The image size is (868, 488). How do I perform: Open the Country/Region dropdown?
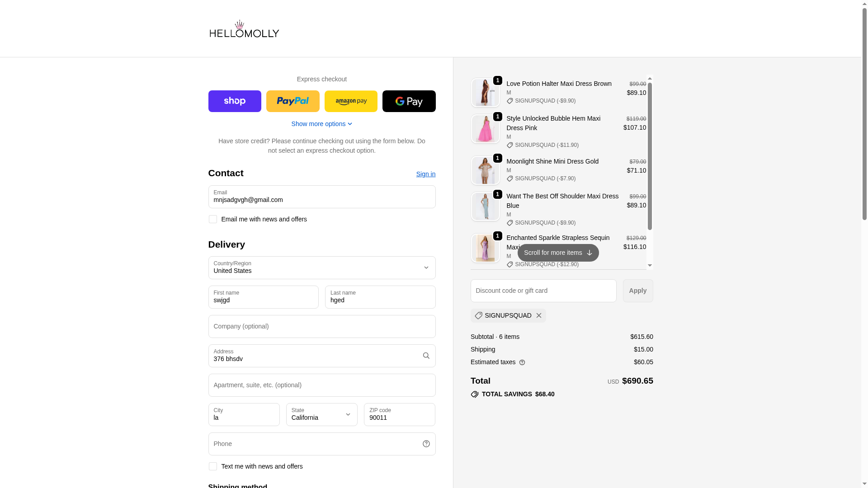(x=321, y=267)
